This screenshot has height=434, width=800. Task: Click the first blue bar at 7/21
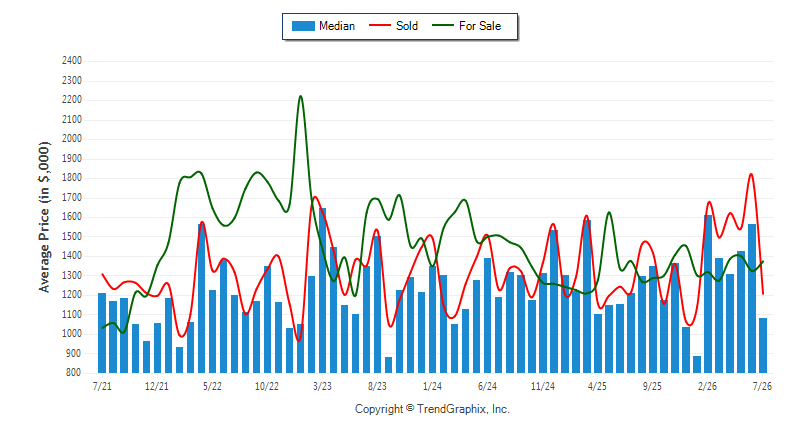point(102,333)
